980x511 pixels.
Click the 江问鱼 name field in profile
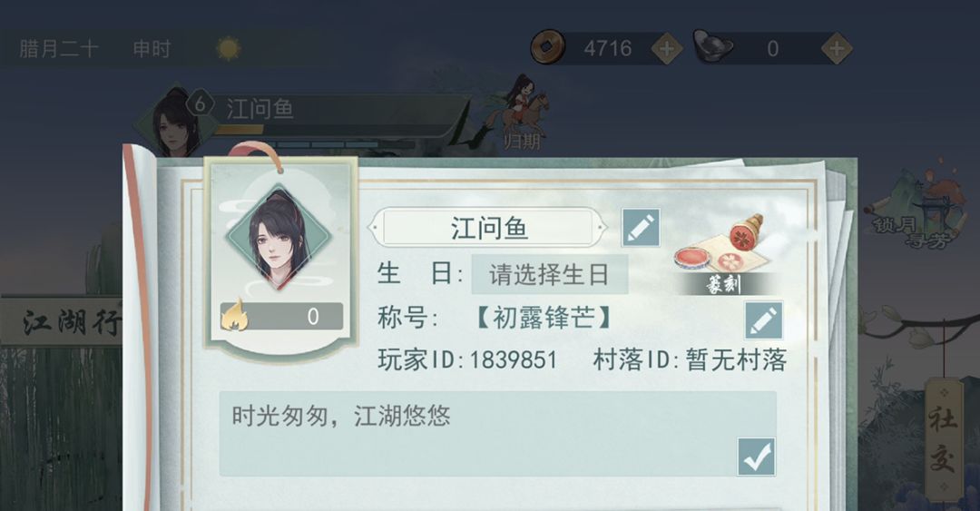point(489,228)
